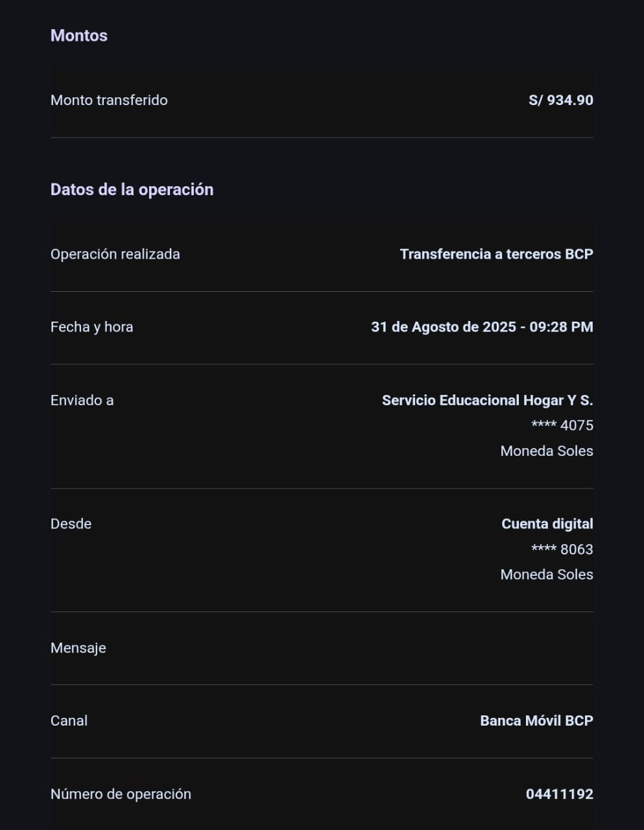
Task: Click the source account ending in 8063
Action: pyautogui.click(x=562, y=549)
